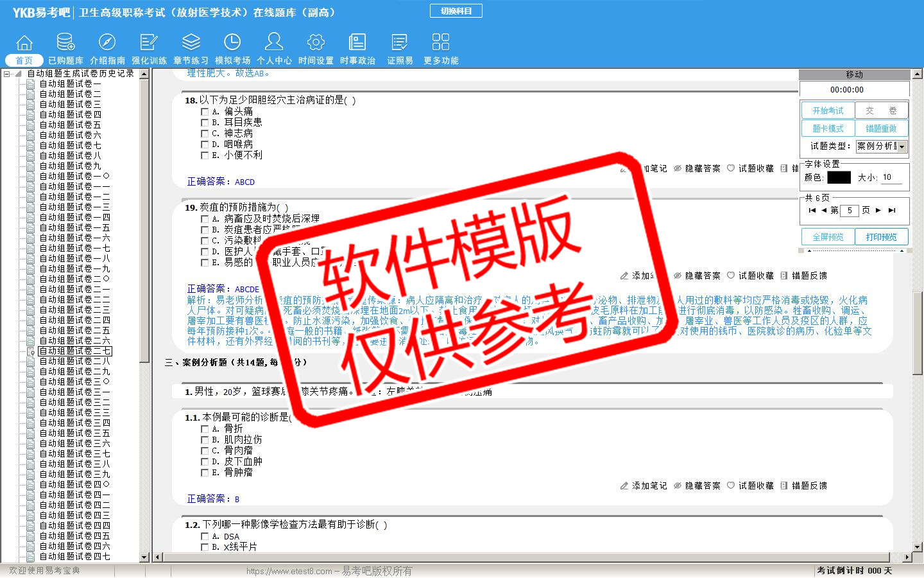Select option B 肌肉拉伤 checkbox
Screen dimensions: 924x578
[x=205, y=440]
